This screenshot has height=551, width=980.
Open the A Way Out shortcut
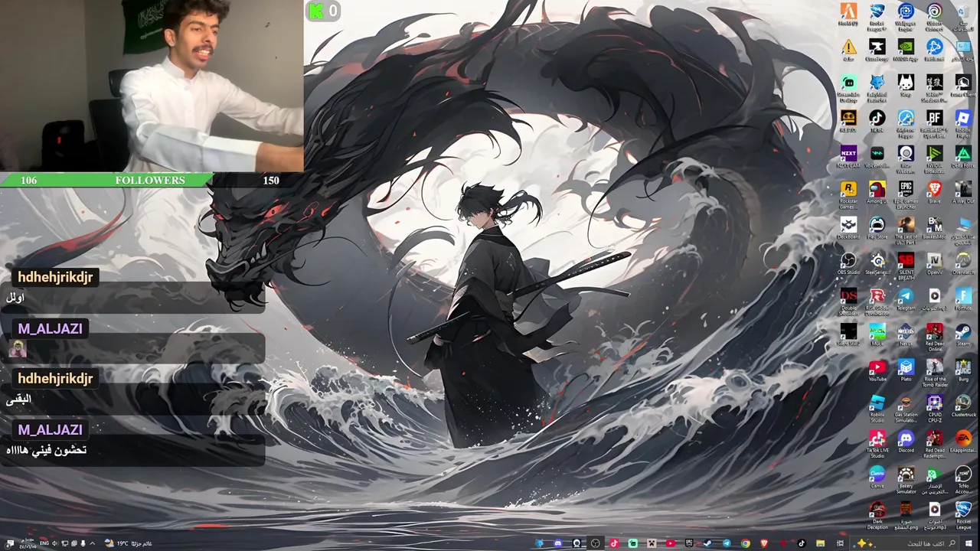click(x=963, y=191)
